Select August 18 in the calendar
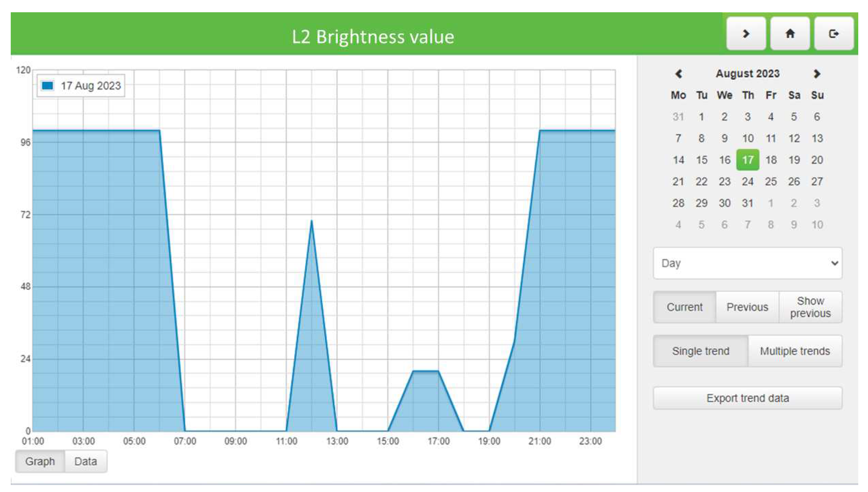This screenshot has height=492, width=868. point(771,160)
